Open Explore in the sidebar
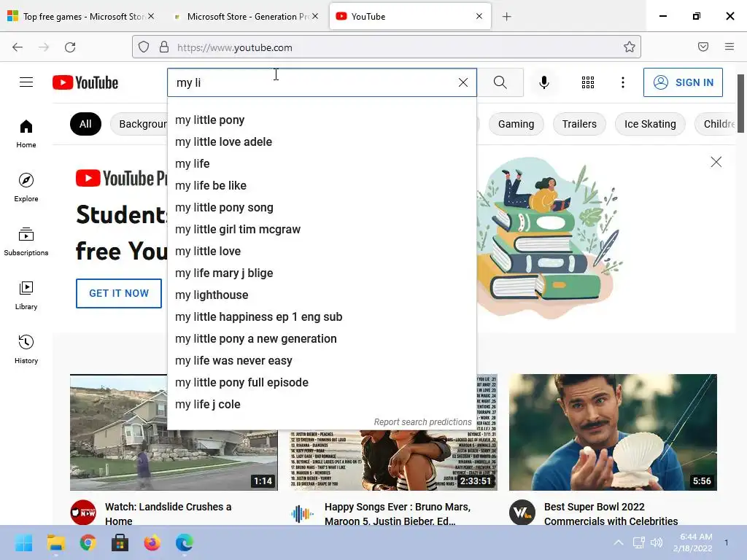The image size is (747, 560). click(x=26, y=187)
